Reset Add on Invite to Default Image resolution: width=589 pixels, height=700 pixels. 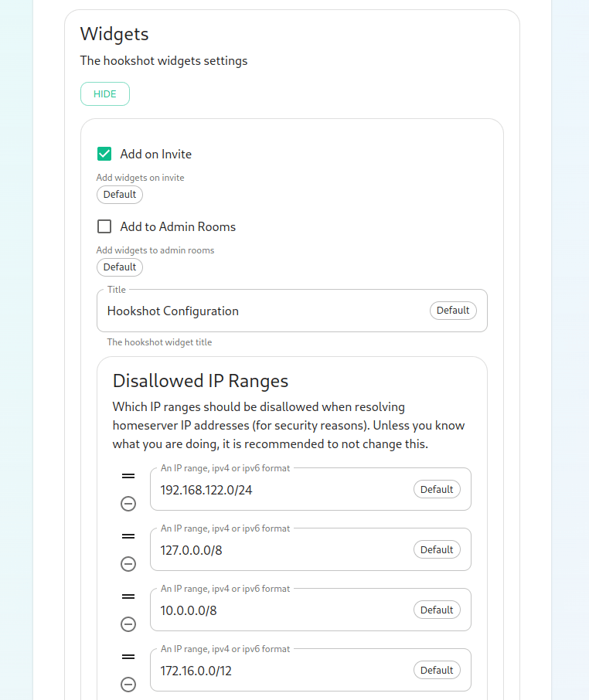[x=120, y=195]
